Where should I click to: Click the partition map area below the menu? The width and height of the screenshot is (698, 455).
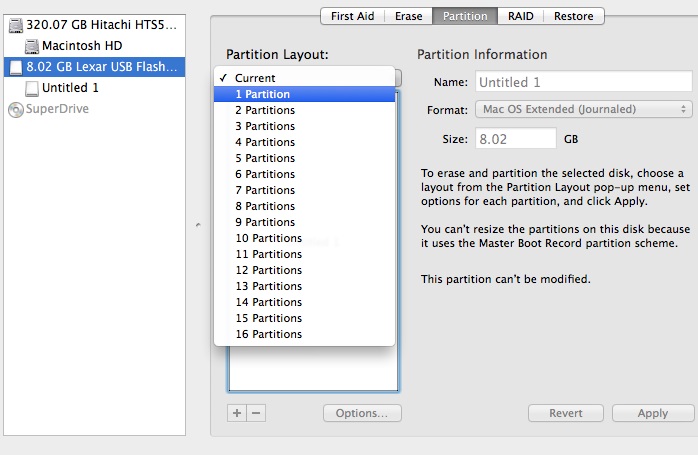tap(313, 369)
